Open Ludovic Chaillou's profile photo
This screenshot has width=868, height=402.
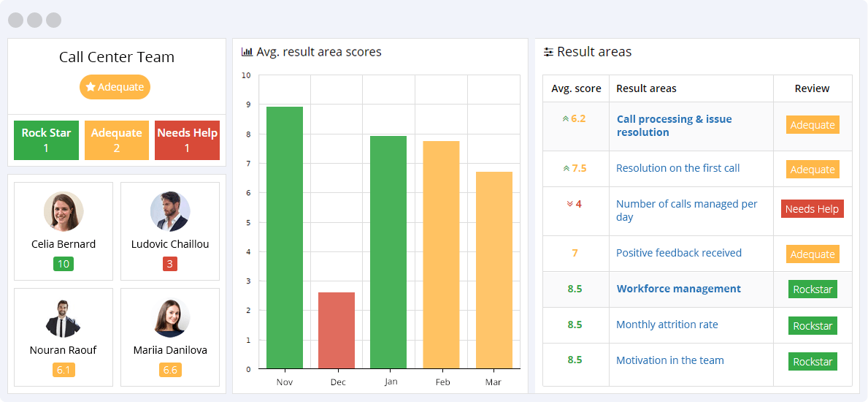pyautogui.click(x=170, y=212)
